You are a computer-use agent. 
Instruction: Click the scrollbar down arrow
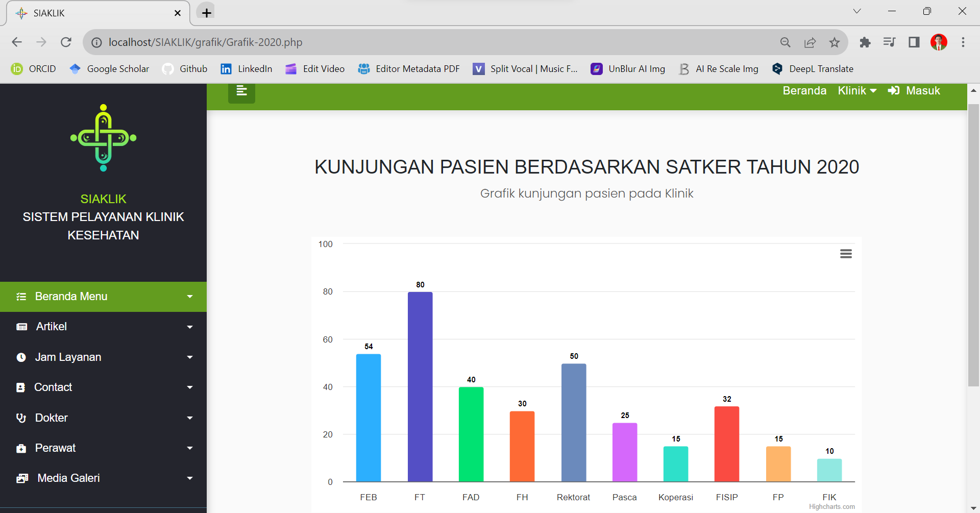click(x=973, y=508)
